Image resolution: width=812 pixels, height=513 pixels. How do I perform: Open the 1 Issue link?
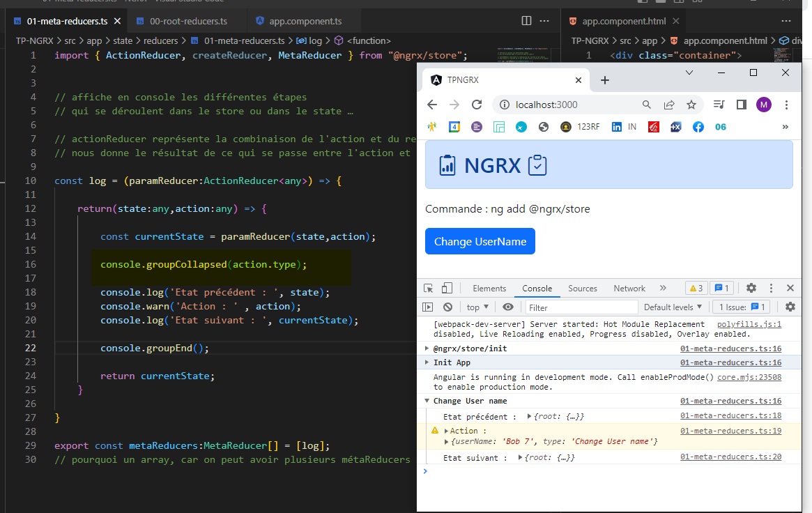(742, 307)
